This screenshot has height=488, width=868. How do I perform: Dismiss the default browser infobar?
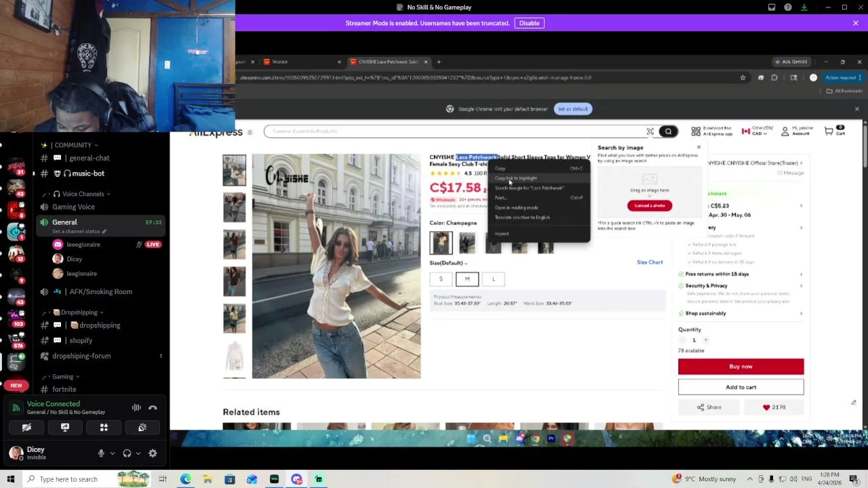coord(856,109)
